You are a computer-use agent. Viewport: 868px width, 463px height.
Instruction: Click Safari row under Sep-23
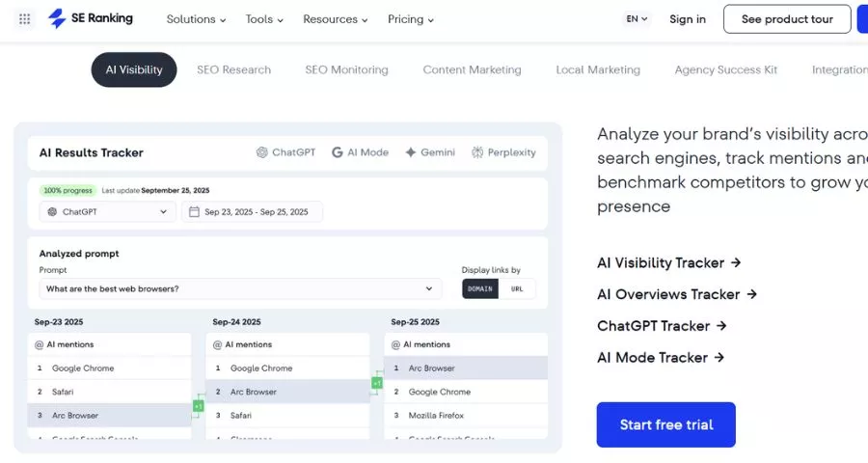tap(110, 392)
